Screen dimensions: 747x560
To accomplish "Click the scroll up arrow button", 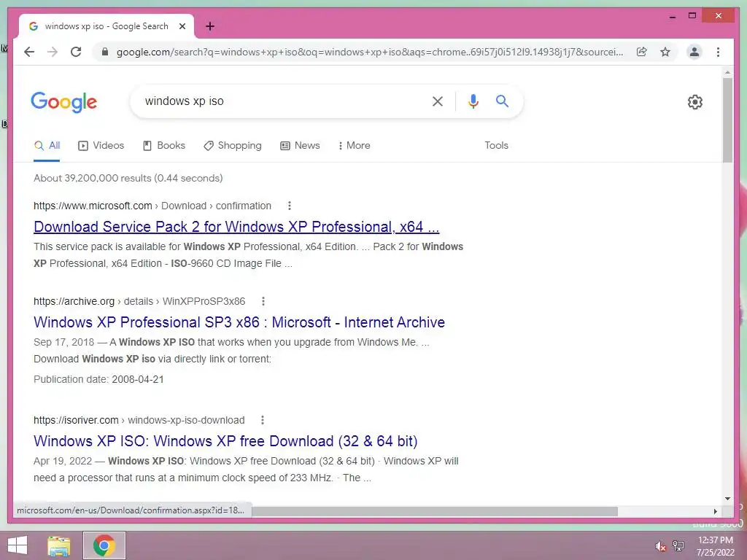I will (x=727, y=73).
